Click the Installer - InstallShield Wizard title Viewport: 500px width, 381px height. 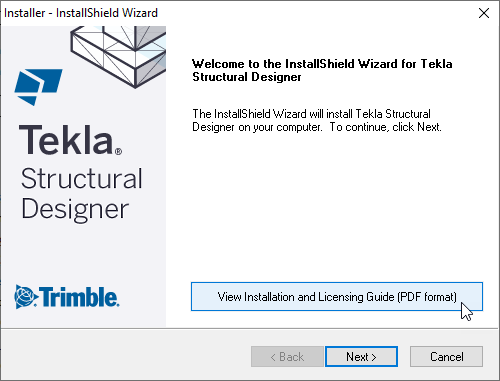click(81, 13)
